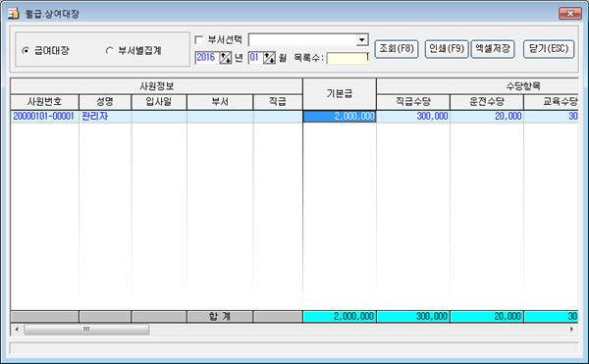Close the window with the red X
Screen dimensions: 589x364
pos(569,14)
